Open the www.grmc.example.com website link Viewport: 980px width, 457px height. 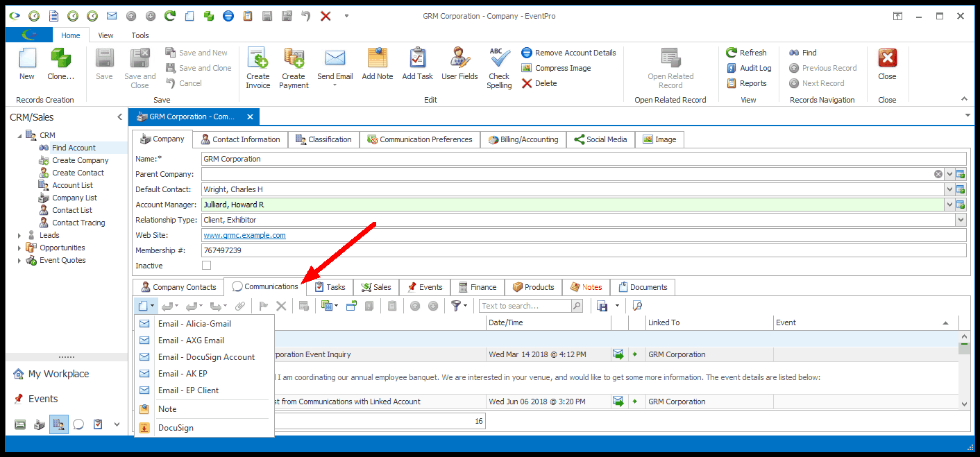point(244,235)
